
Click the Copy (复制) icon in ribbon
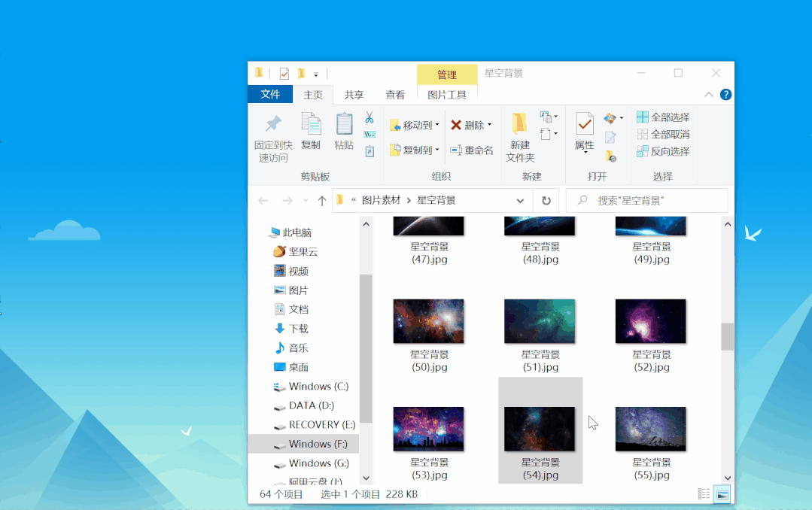click(x=312, y=124)
